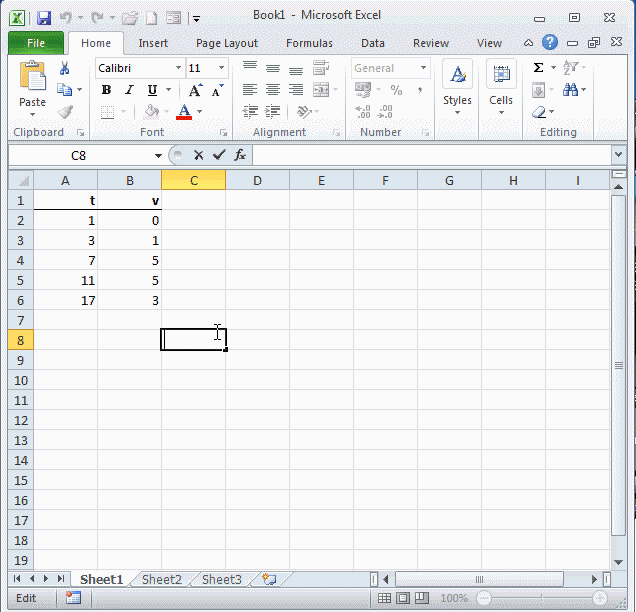The height and width of the screenshot is (612, 636).
Task: Open the Sheet2 worksheet tab
Action: (161, 580)
